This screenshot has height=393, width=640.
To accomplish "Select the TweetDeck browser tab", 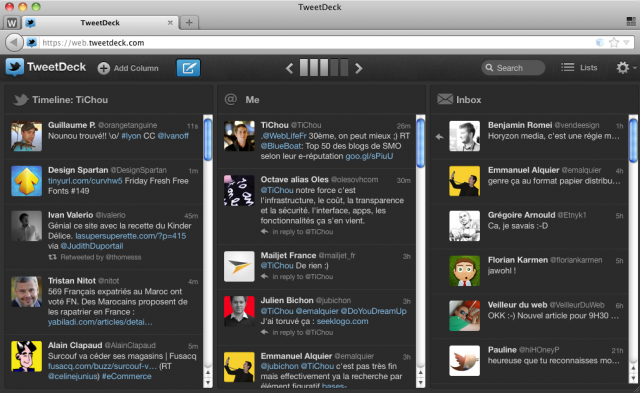I will tap(100, 22).
